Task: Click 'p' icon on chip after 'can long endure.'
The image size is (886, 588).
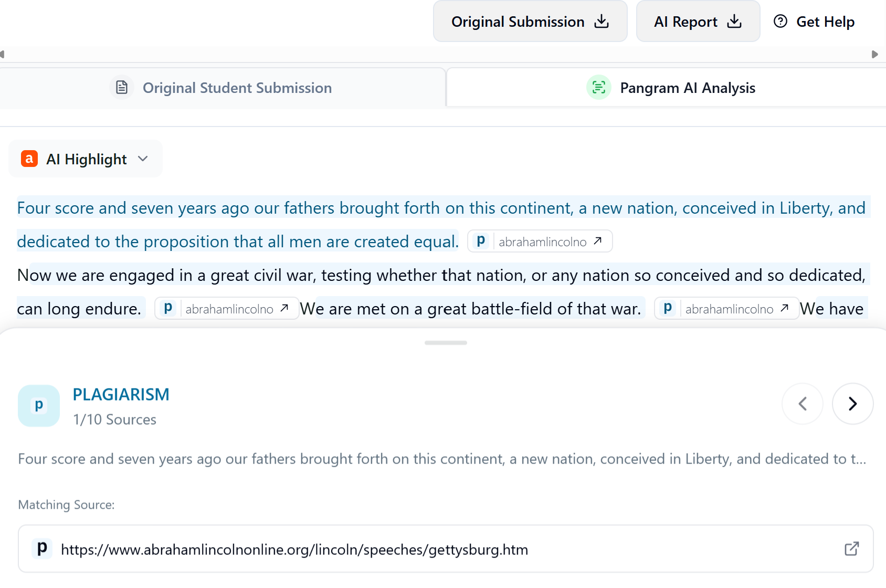Action: [168, 308]
